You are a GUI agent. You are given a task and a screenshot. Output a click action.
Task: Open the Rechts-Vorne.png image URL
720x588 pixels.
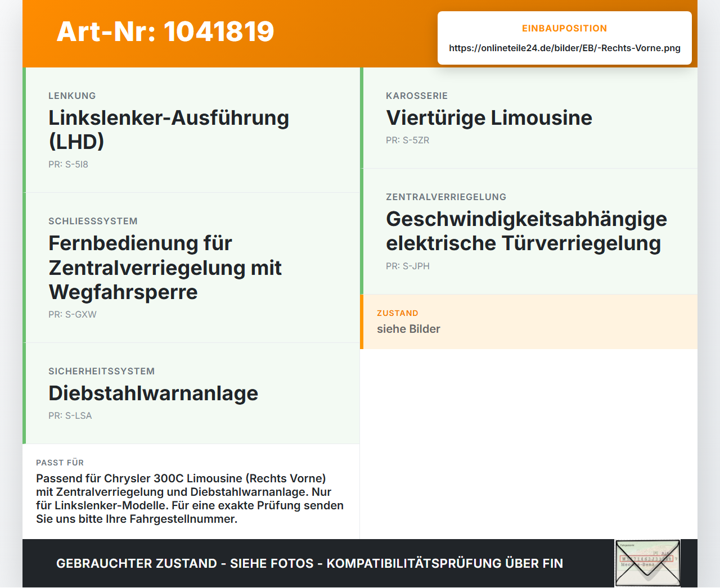coord(565,48)
